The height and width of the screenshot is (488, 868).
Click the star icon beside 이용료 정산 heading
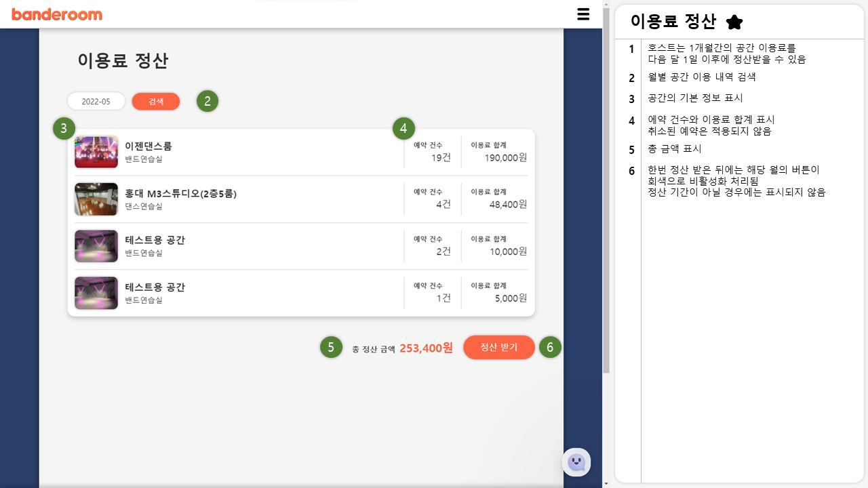point(734,21)
